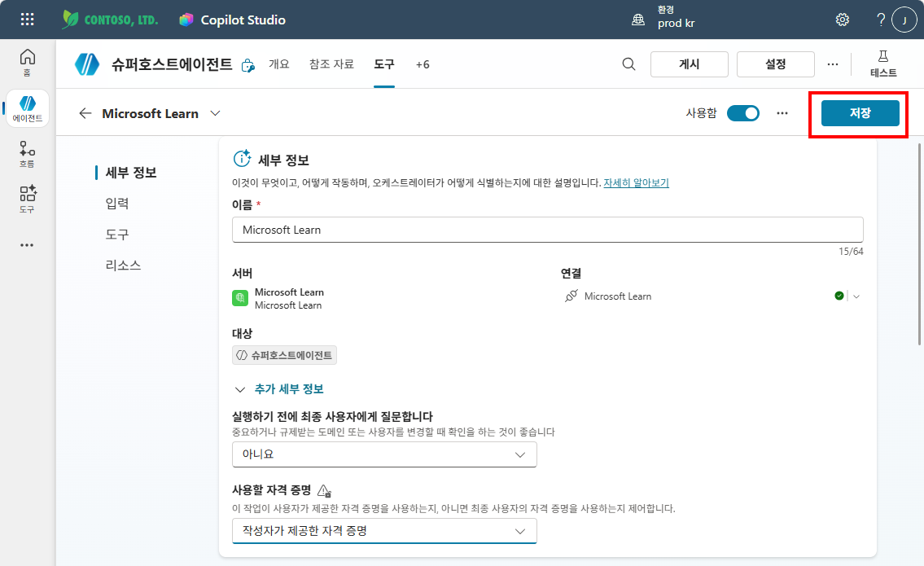Click the Contoso, Ltd. logo
The image size is (924, 566).
tap(110, 20)
